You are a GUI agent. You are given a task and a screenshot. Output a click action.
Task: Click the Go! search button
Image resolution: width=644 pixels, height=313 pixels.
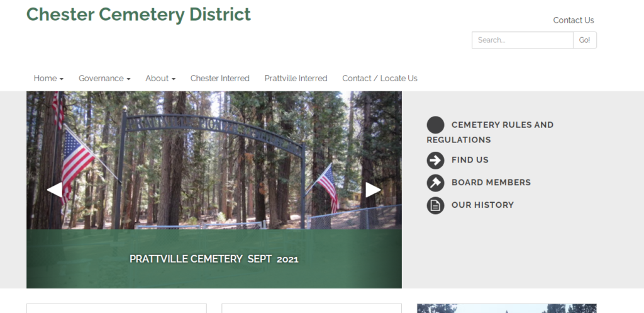point(584,40)
